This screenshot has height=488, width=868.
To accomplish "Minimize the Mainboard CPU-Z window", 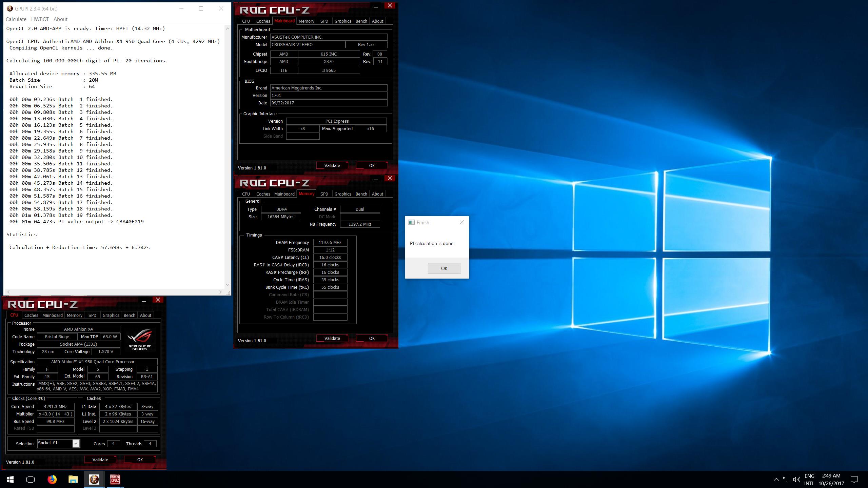I will (x=375, y=6).
